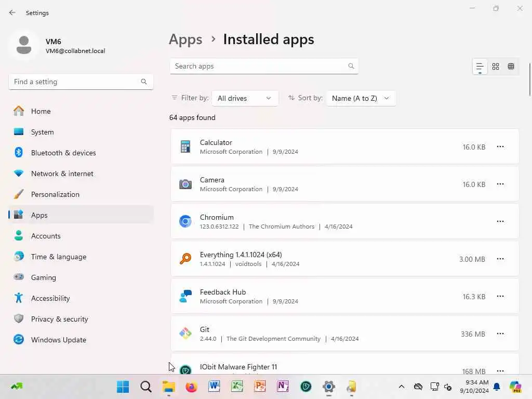
Task: Click the Chromium app name
Action: click(x=217, y=217)
